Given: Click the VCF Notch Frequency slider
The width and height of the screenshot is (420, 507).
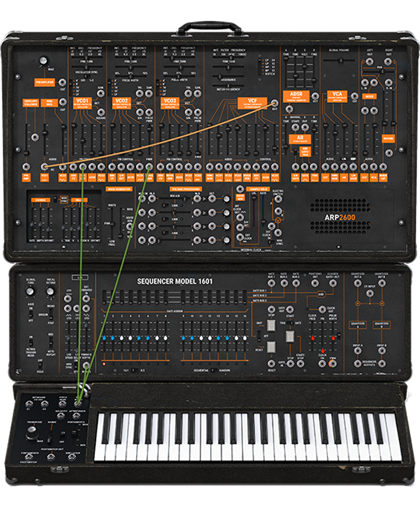Looking at the screenshot, I should tap(228, 85).
